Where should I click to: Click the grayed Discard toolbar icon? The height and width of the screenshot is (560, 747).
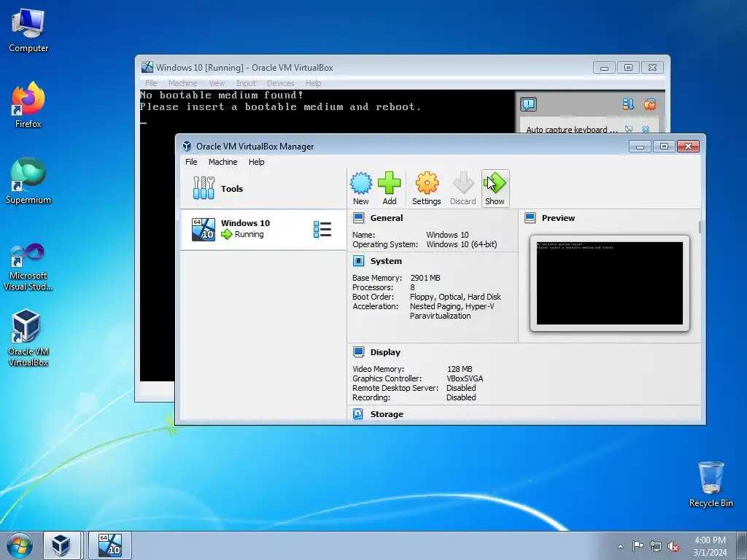click(x=462, y=189)
